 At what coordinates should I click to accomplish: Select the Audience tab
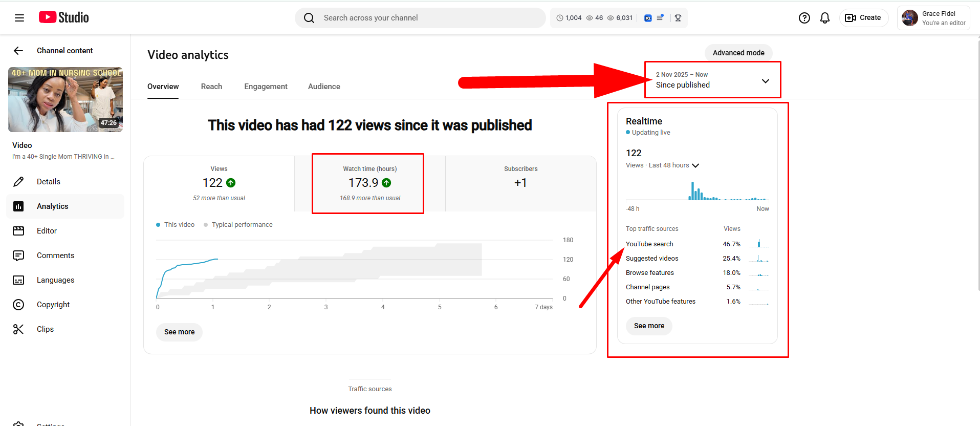click(x=324, y=87)
